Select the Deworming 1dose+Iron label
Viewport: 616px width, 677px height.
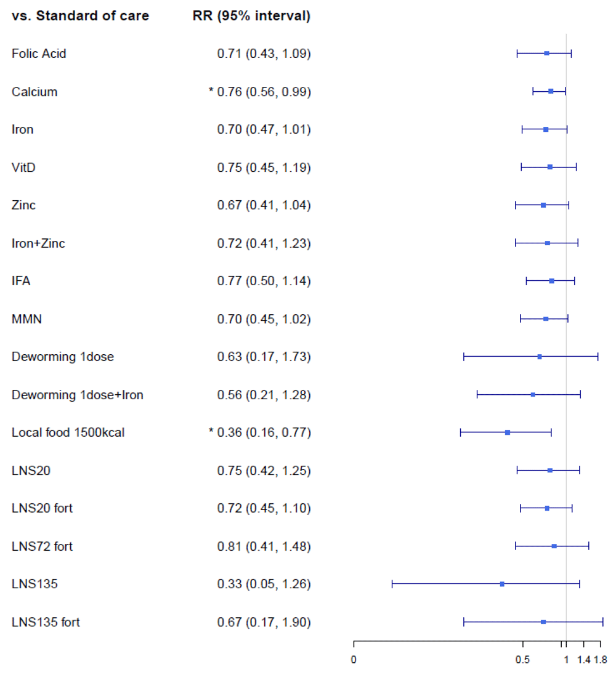(78, 395)
